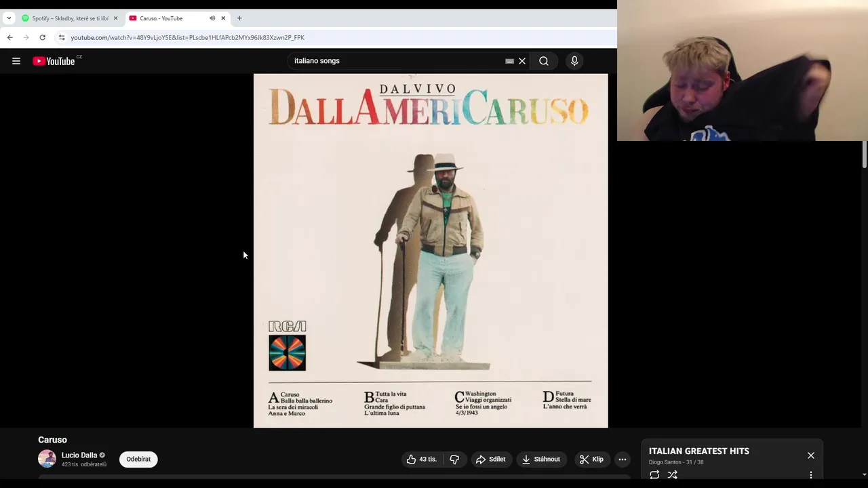Download the video with Stáhnout
Screen dimensions: 868x488
coord(540,459)
